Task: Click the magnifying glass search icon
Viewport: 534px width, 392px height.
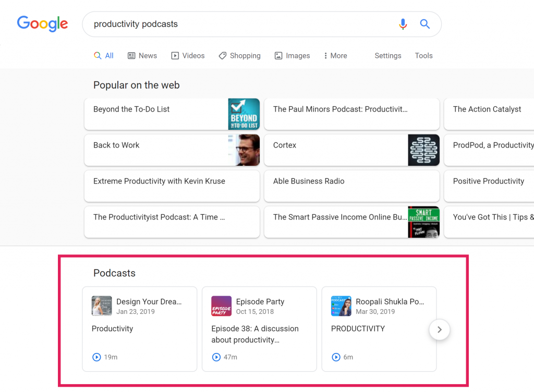Action: [x=424, y=24]
